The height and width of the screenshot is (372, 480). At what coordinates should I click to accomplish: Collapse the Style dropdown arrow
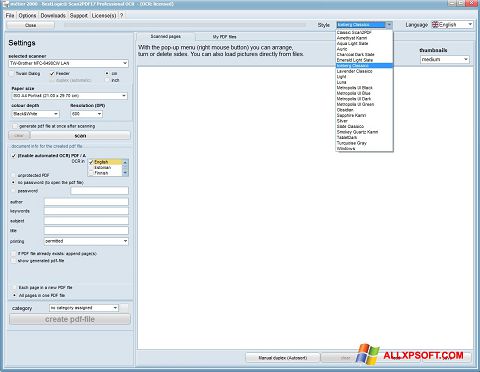point(389,25)
